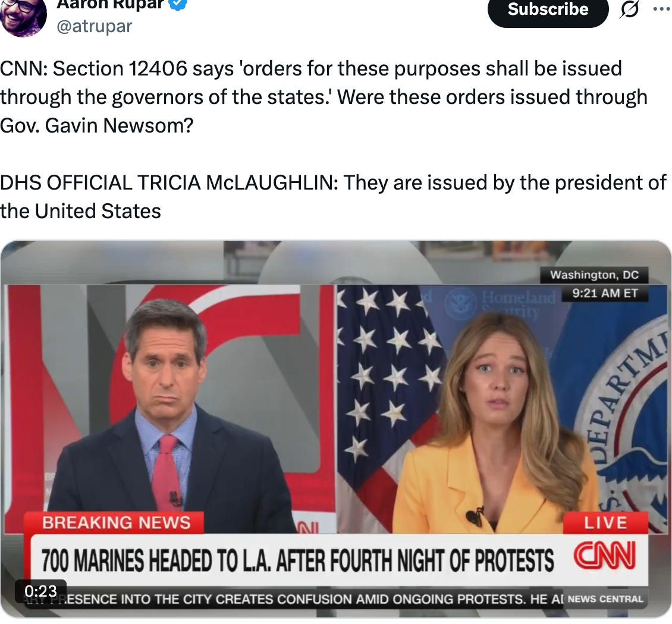The width and height of the screenshot is (672, 624).
Task: Click the 9:21 AM ET timestamp
Action: 605,294
